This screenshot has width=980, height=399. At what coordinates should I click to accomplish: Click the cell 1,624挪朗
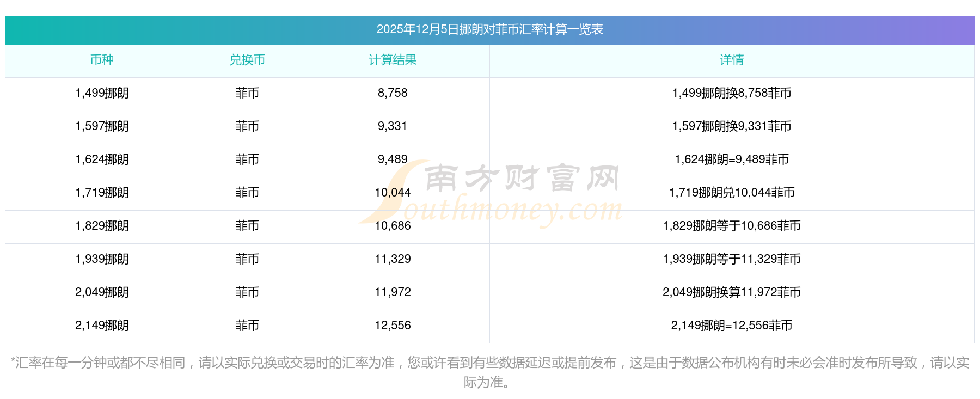click(x=102, y=159)
